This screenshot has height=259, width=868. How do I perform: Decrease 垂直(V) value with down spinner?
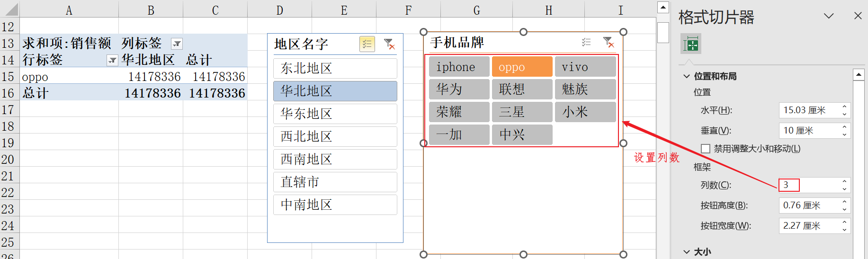coord(844,134)
